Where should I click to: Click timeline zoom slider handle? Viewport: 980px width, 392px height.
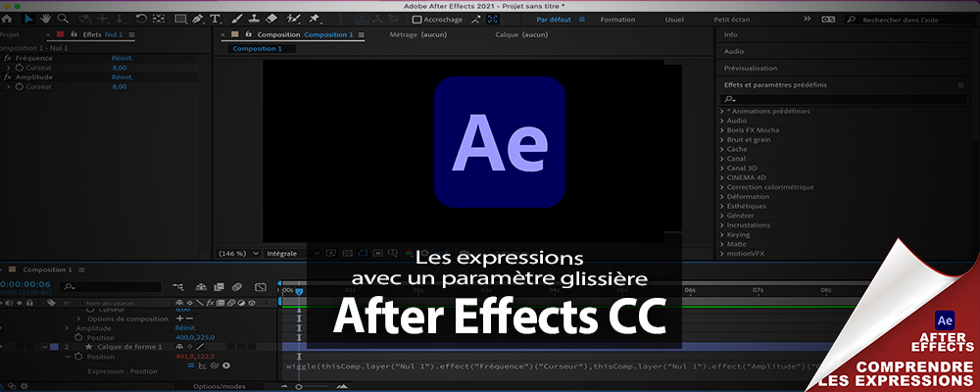[299, 387]
